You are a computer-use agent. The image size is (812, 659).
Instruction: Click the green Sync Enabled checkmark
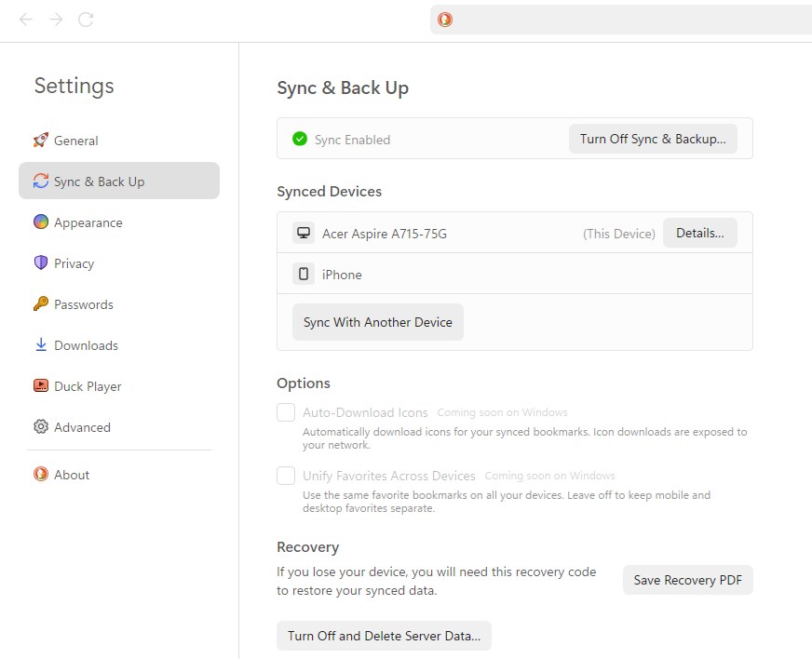[x=299, y=138]
